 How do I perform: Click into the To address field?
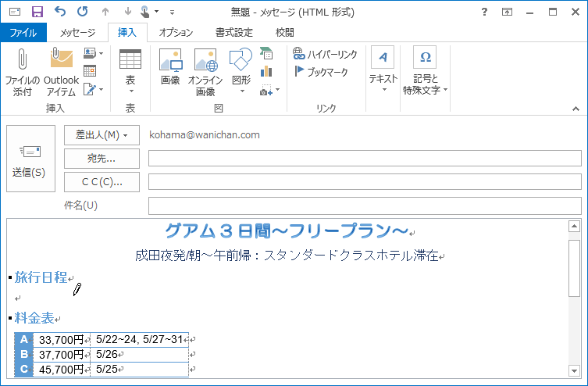click(365, 159)
